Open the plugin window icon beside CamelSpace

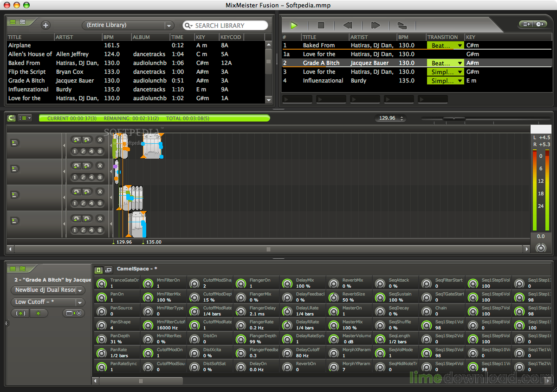[108, 270]
